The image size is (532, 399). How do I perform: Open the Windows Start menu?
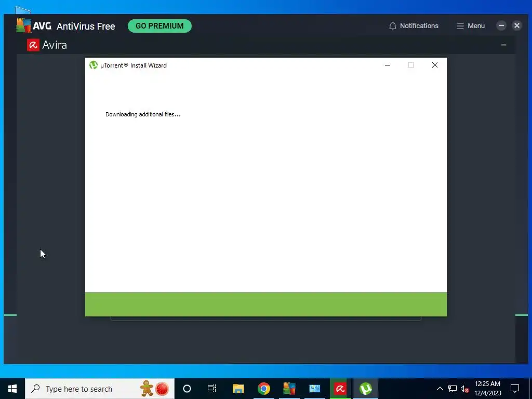point(12,389)
